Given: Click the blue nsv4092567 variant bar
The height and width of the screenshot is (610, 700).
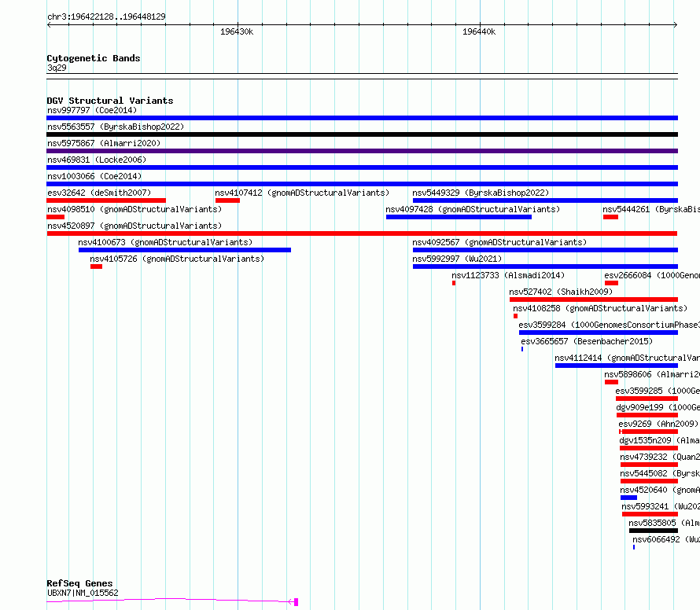Looking at the screenshot, I should [x=545, y=250].
